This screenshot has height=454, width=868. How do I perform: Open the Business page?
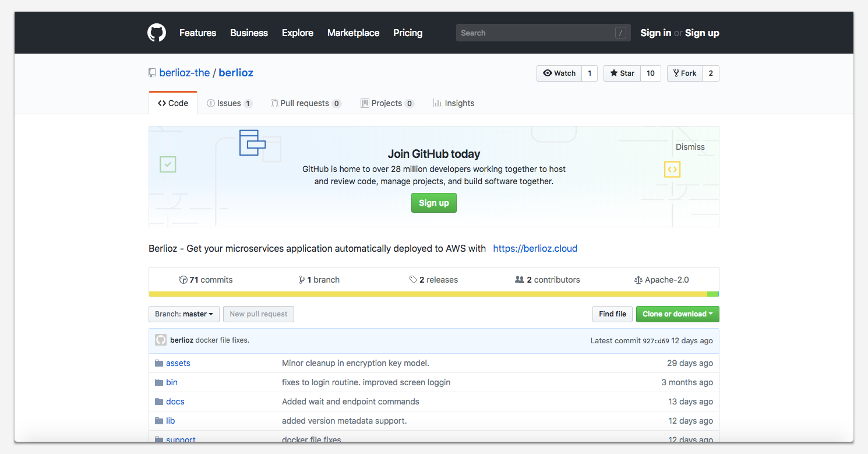tap(249, 33)
